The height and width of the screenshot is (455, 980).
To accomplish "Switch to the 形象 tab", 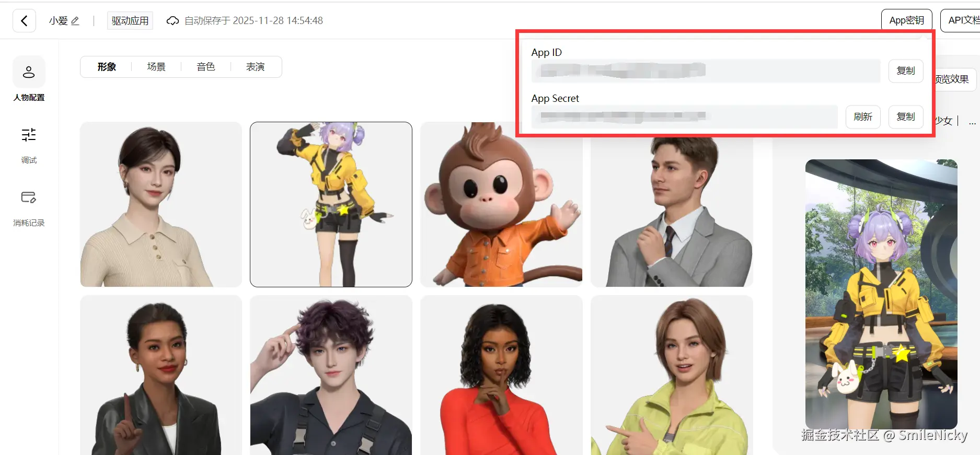I will pos(107,67).
